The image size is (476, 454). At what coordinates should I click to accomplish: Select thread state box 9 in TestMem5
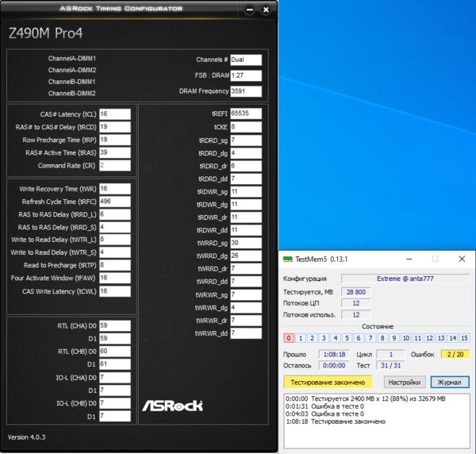coord(394,338)
